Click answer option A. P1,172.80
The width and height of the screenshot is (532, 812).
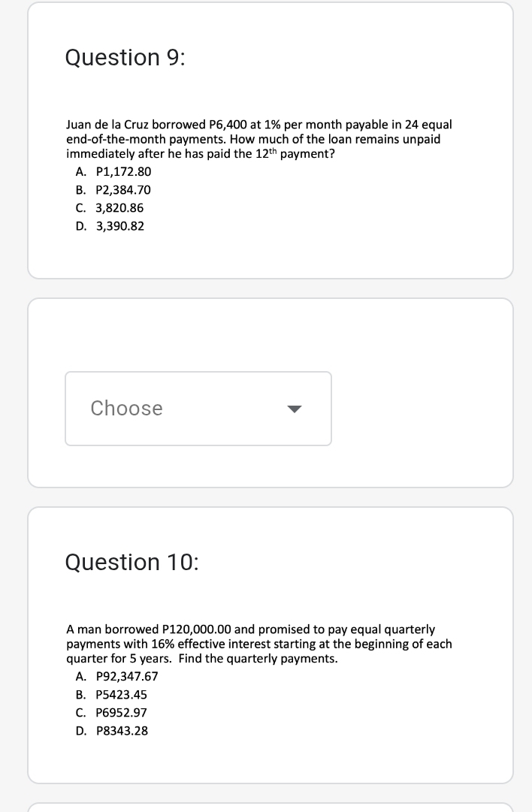113,171
